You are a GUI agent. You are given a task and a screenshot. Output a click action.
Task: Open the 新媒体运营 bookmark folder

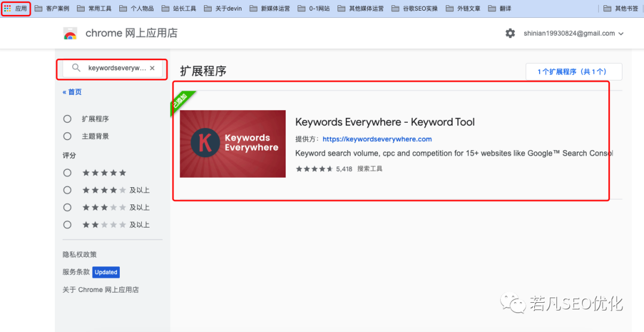[x=270, y=8]
